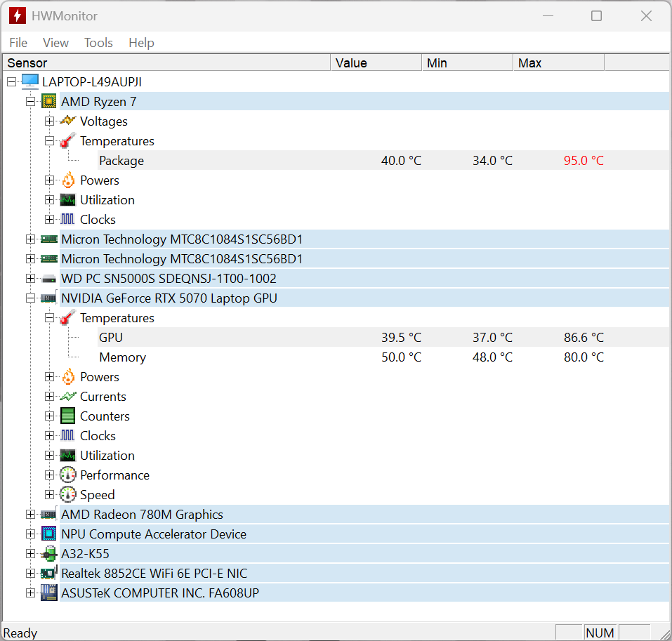Click the NPU Compute Accelerator Device icon
This screenshot has width=672, height=641.
coord(49,534)
